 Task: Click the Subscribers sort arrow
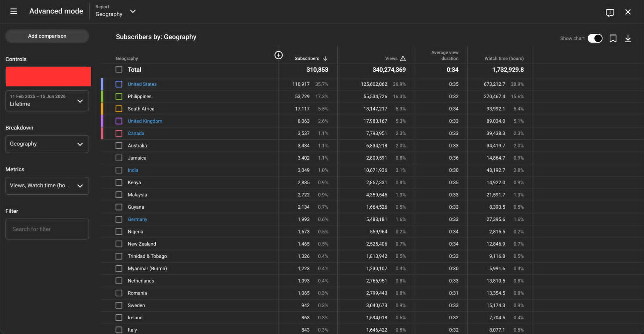325,58
